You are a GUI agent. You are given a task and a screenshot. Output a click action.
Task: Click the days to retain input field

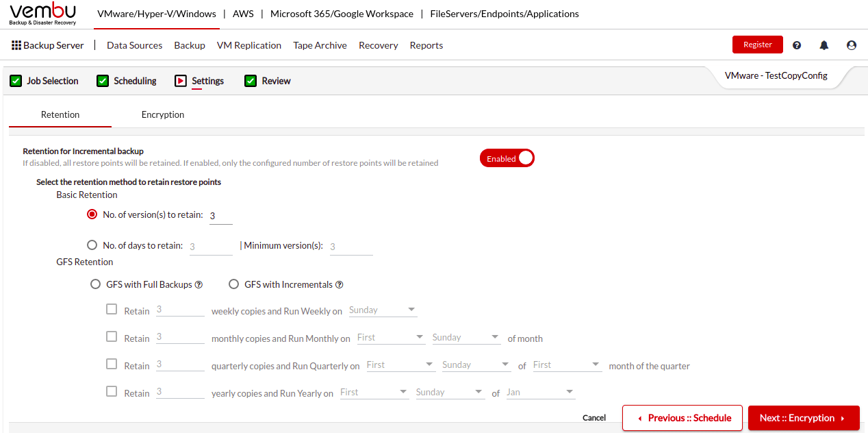point(211,247)
